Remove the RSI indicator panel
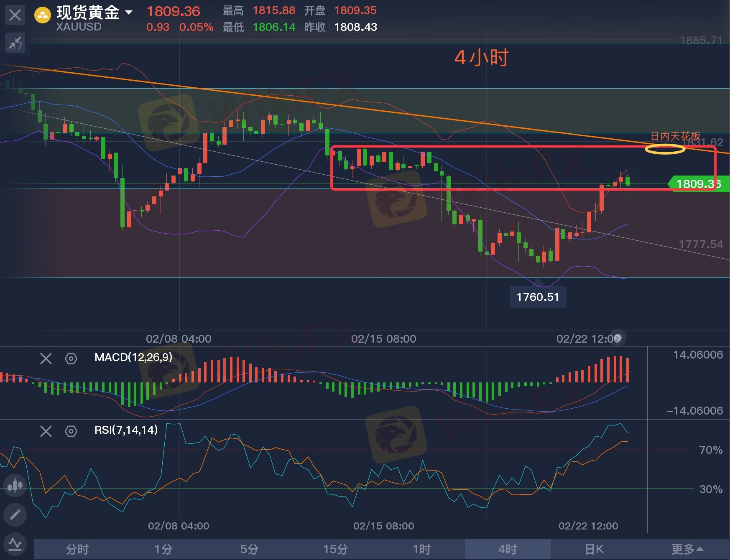Screen dimensions: 730x560 point(46,431)
